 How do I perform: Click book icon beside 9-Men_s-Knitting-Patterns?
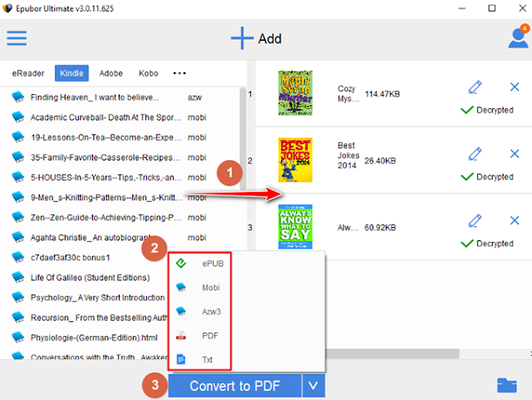(x=18, y=197)
